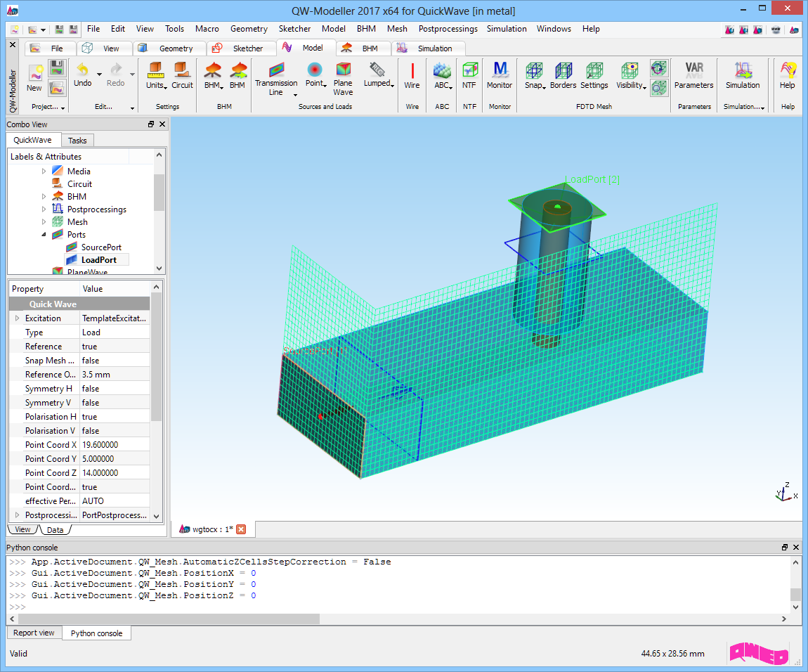Close the Combo View panel
808x672 pixels.
(x=162, y=124)
